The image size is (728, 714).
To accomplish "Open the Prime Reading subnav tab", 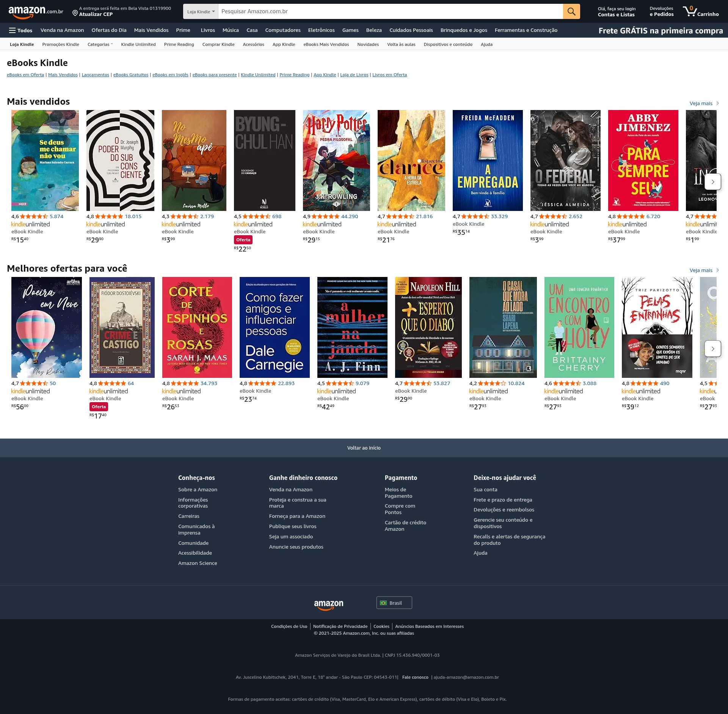I will [x=179, y=44].
